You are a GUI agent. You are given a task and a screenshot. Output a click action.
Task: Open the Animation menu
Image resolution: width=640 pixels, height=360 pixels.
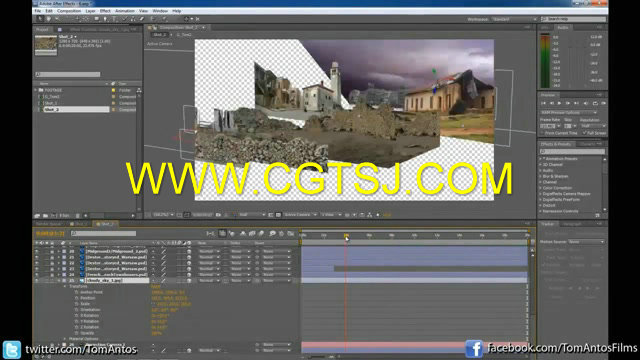coord(124,11)
